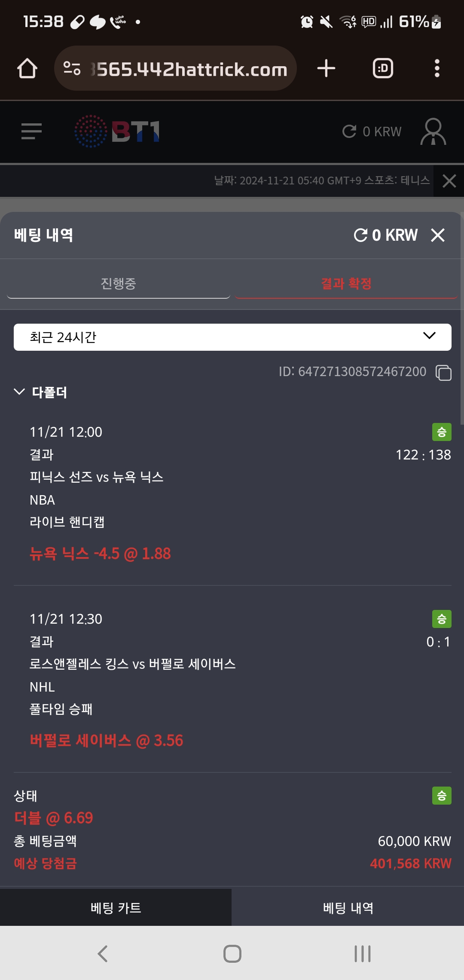464x980 pixels.
Task: Collapse the 다폴더 bet section
Action: 19,392
